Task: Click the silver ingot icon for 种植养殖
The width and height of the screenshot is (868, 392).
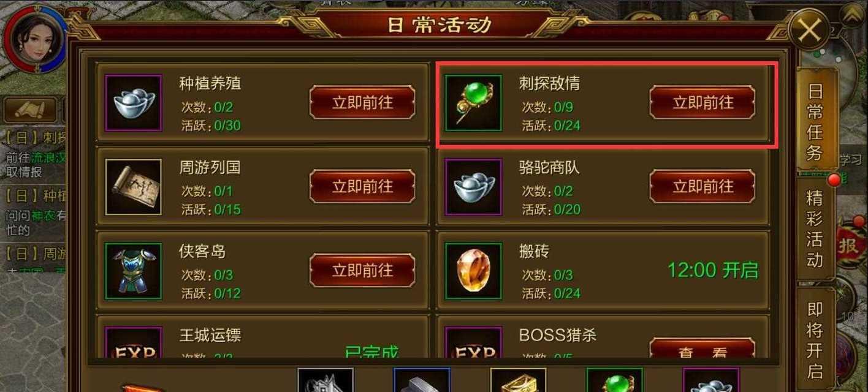Action: [134, 103]
